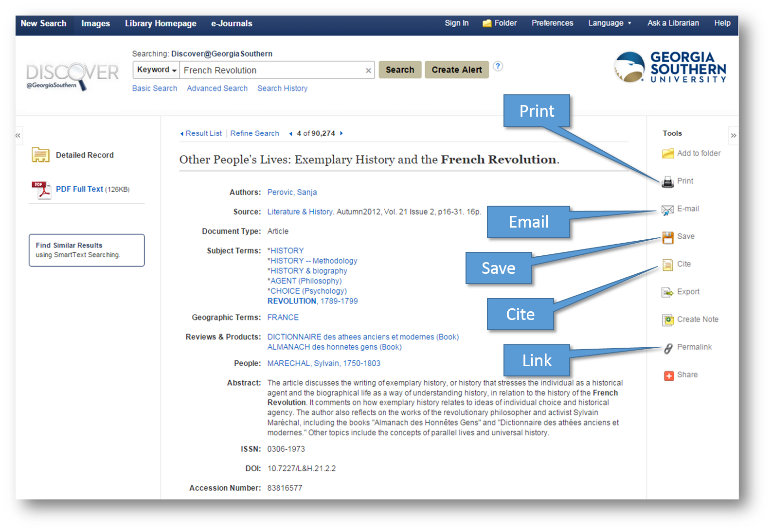This screenshot has width=772, height=532.
Task: Open author Perovic, Sanja link
Action: [x=292, y=193]
